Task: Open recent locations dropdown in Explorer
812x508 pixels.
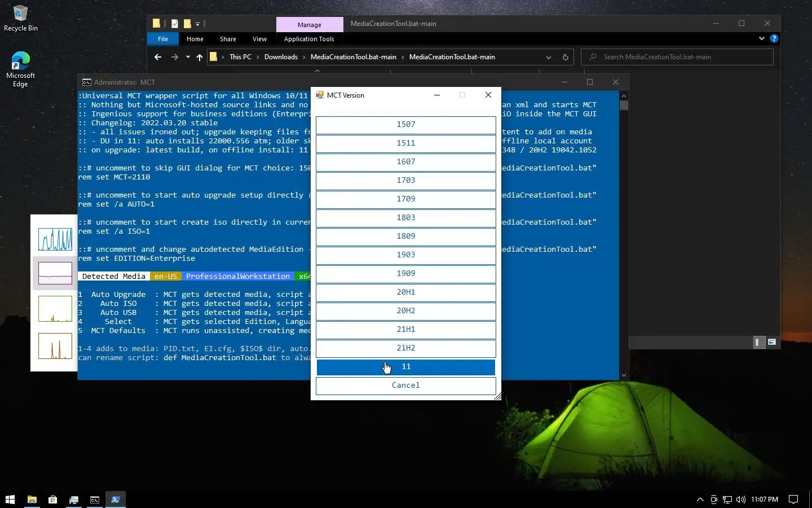Action: tap(188, 57)
